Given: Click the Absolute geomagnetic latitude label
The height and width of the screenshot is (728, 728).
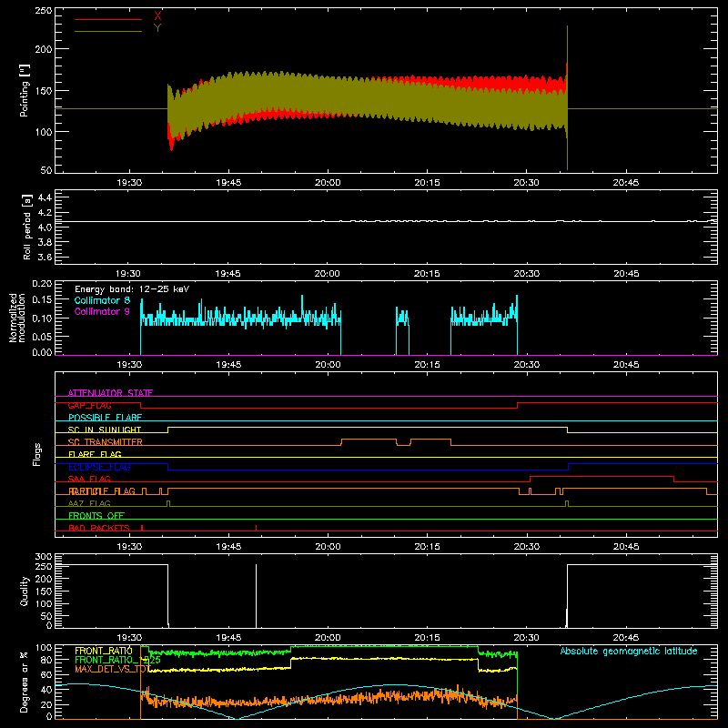Looking at the screenshot, I should 629,651.
